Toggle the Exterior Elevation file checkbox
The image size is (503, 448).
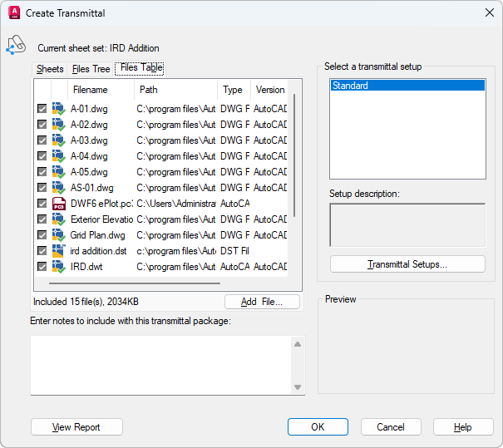pos(42,219)
